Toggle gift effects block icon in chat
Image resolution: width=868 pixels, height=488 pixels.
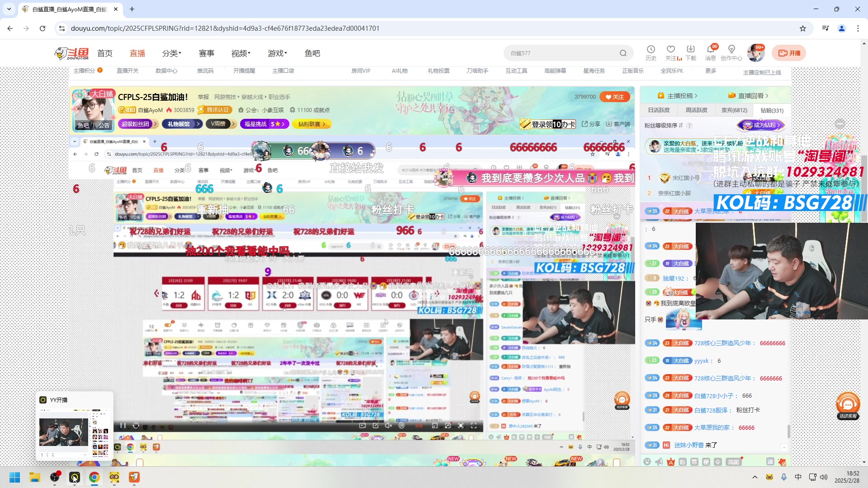coord(782,461)
